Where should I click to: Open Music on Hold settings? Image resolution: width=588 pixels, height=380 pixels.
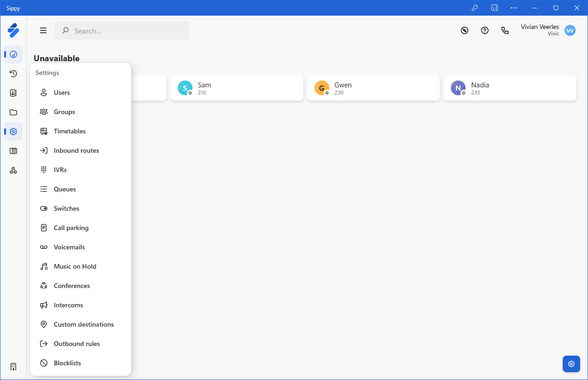75,266
